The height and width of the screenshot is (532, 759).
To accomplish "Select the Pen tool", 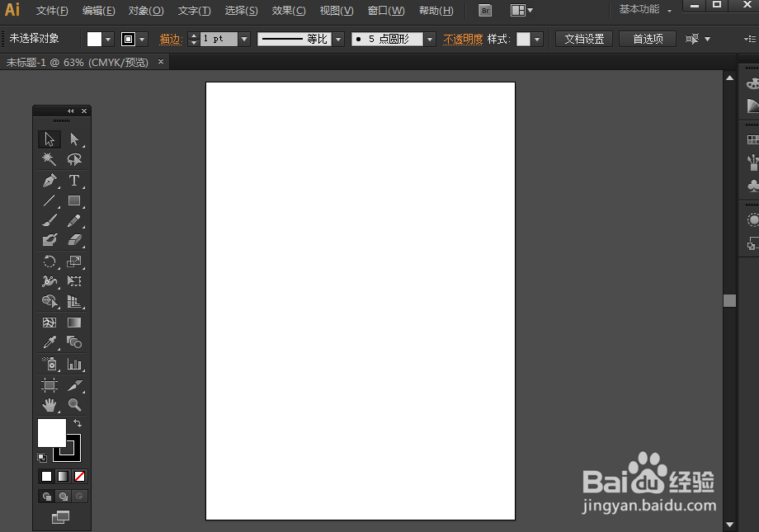I will [x=49, y=181].
